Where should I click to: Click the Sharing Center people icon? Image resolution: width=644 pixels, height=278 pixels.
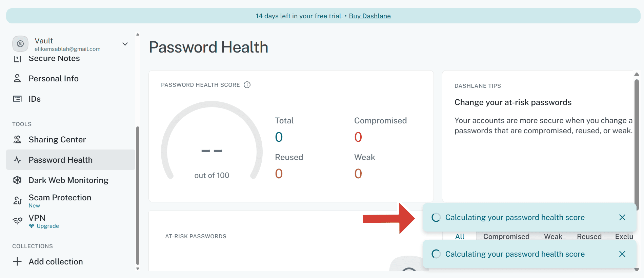pos(17,140)
